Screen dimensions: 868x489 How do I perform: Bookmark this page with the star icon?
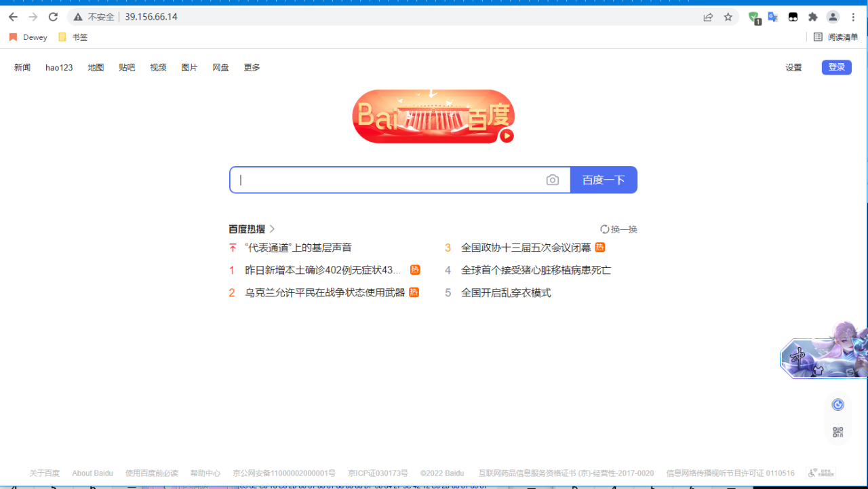tap(728, 17)
